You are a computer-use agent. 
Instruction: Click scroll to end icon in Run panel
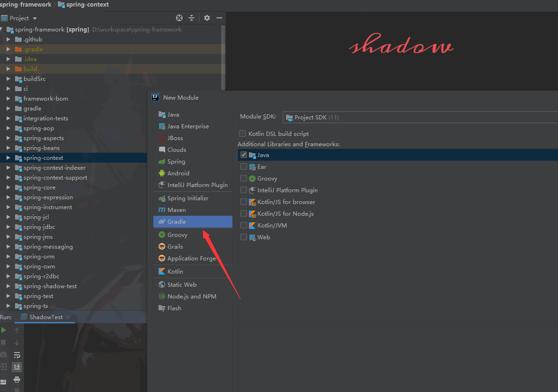17,367
